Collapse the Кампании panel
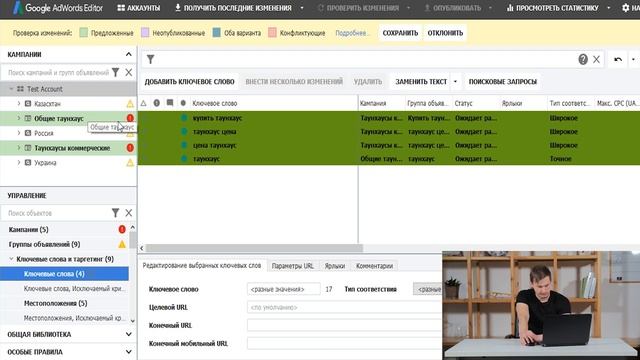Screen dimensions: 640x360 [x=129, y=54]
